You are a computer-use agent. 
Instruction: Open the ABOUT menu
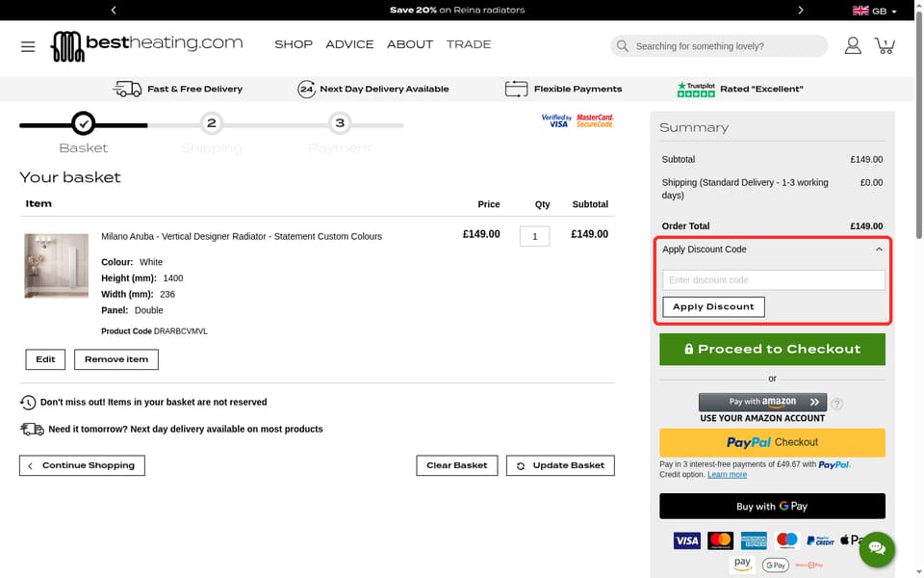coord(410,45)
